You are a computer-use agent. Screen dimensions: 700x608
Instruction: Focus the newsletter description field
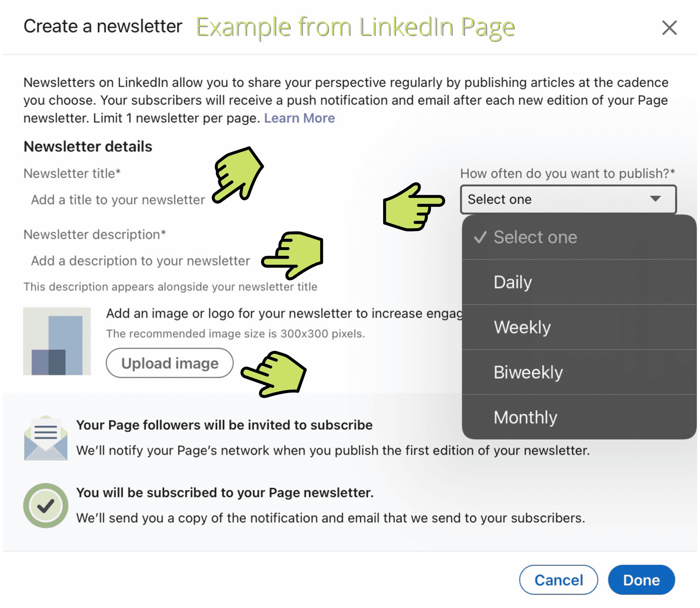click(141, 261)
